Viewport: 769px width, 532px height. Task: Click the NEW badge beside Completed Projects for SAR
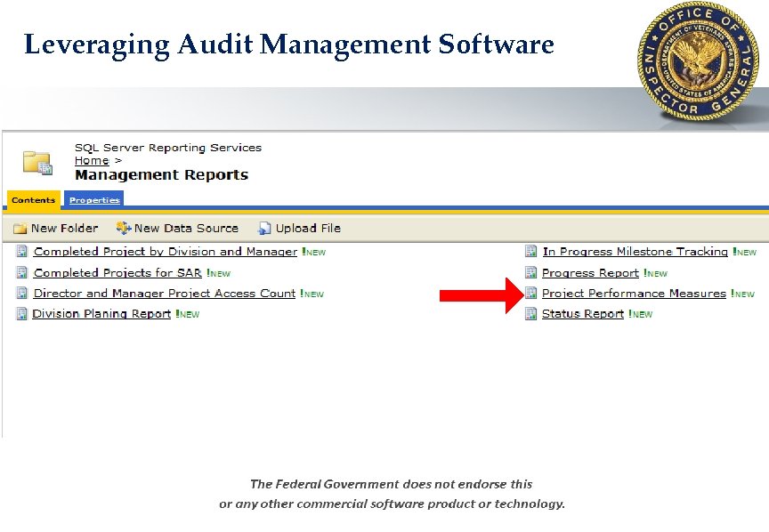(x=218, y=273)
